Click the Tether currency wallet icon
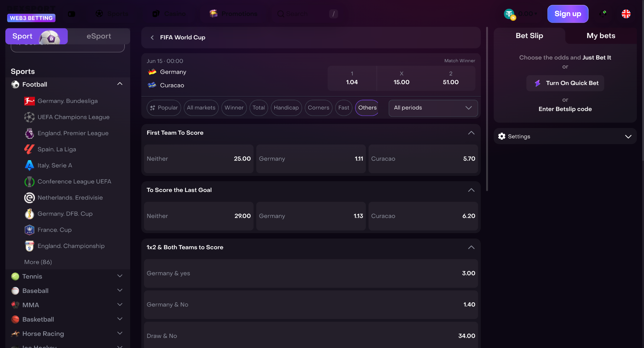 point(509,14)
